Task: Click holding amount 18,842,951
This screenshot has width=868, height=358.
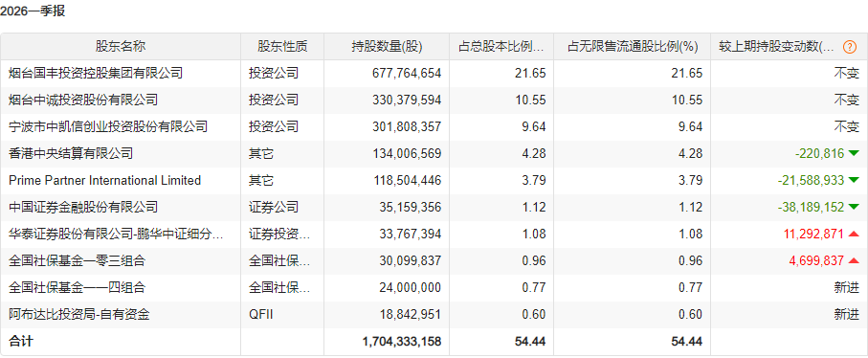Action: point(411,315)
